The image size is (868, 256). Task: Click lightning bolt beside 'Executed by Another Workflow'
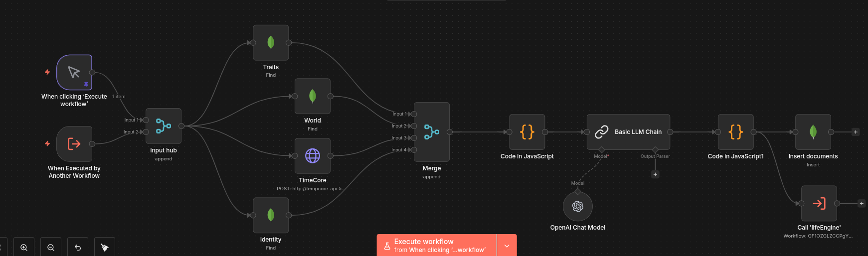click(x=47, y=143)
